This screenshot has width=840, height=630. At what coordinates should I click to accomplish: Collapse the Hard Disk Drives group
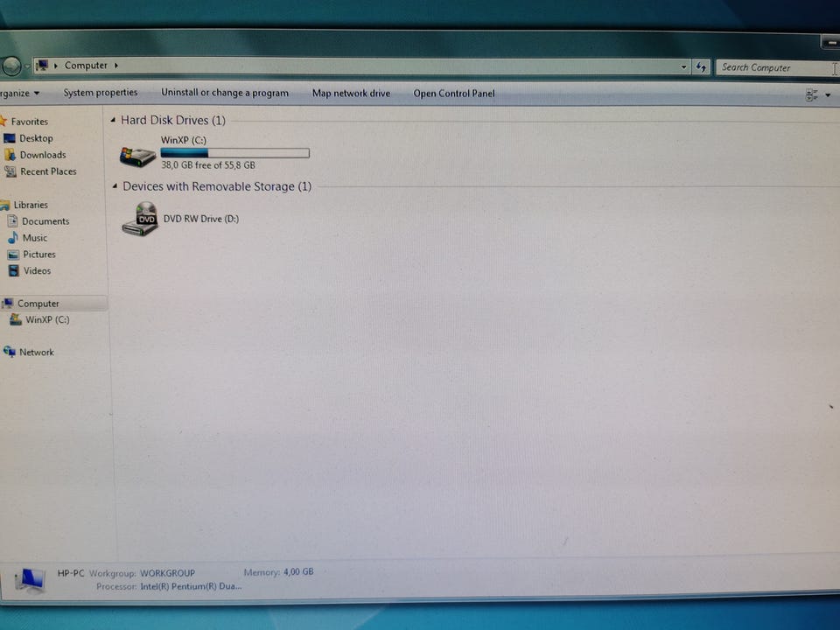[x=113, y=121]
